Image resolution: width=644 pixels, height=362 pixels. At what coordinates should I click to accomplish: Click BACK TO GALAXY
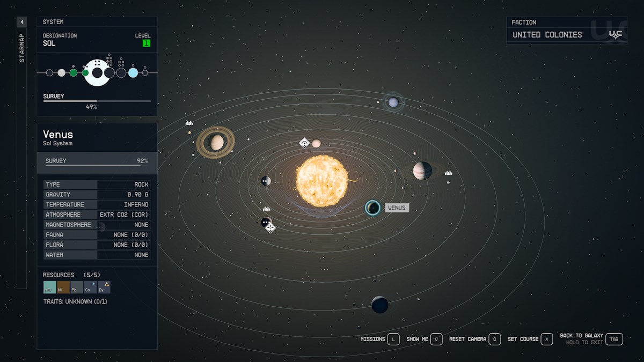click(x=581, y=336)
